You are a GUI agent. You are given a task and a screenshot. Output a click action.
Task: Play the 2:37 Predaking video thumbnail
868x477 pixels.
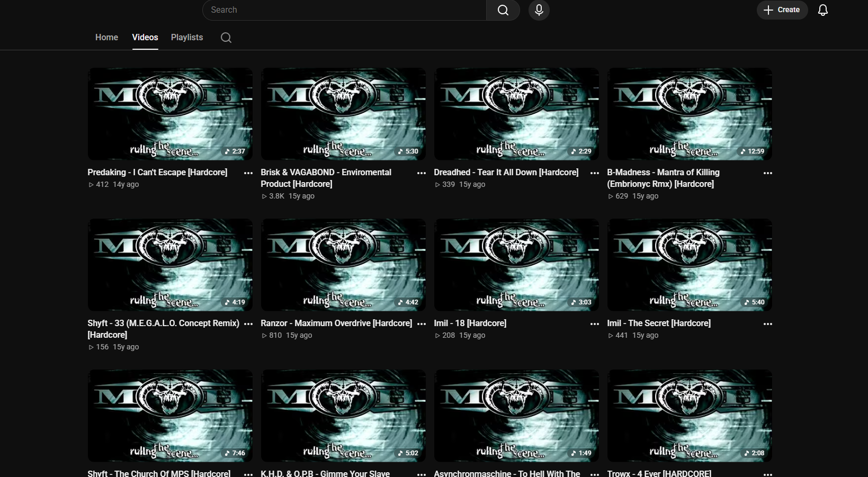[170, 114]
